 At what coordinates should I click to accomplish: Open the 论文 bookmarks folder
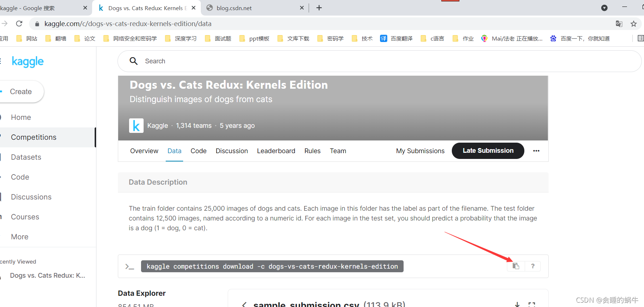85,38
